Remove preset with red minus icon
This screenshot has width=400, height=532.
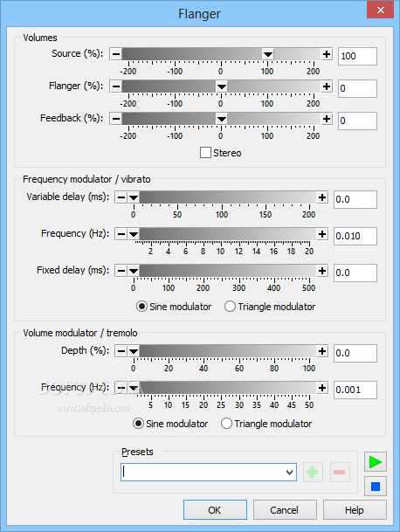click(340, 472)
